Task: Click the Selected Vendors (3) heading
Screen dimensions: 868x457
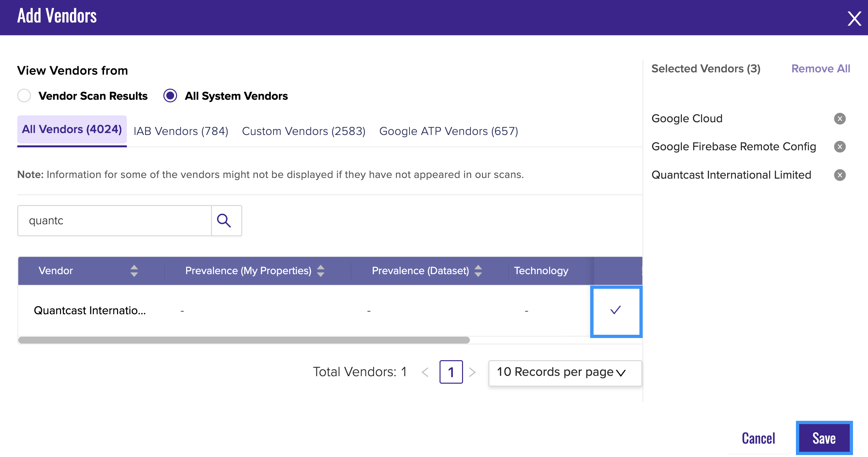Action: click(x=706, y=69)
